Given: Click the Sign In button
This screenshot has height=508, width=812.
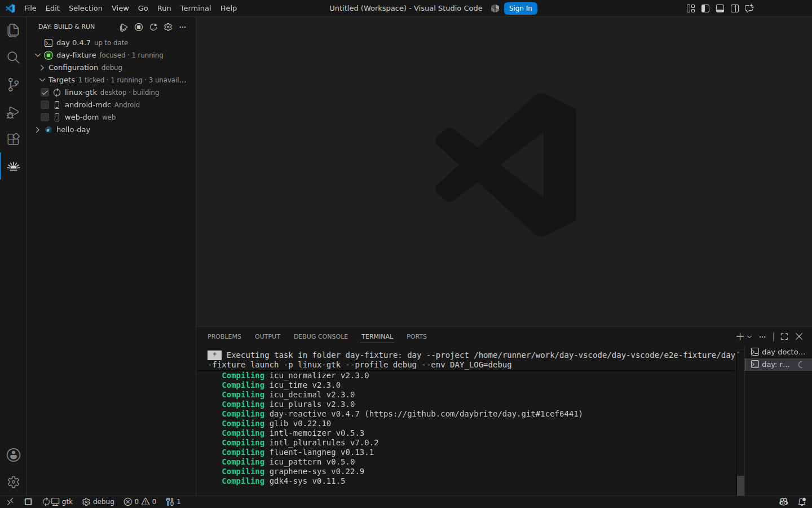Looking at the screenshot, I should (x=520, y=8).
